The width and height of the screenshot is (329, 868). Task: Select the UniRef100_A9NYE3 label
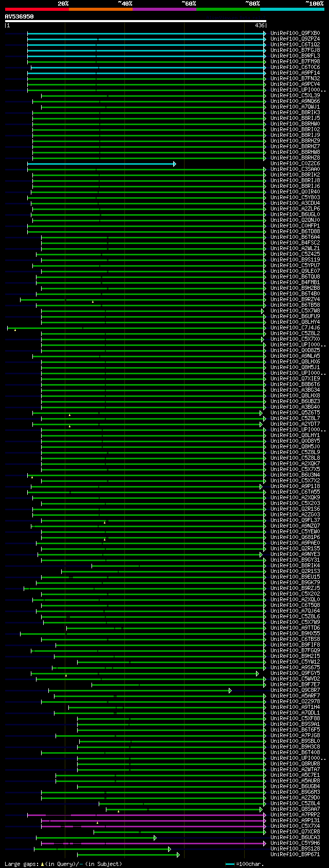295,554
